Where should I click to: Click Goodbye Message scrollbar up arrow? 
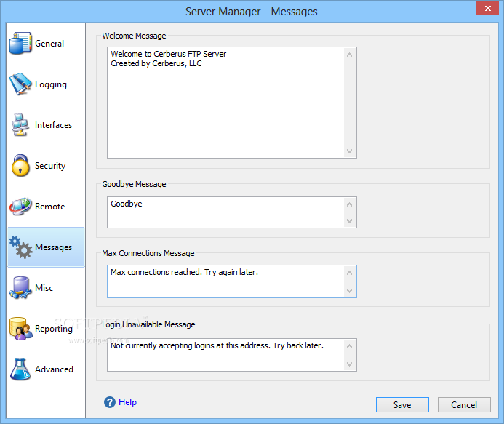[349, 204]
